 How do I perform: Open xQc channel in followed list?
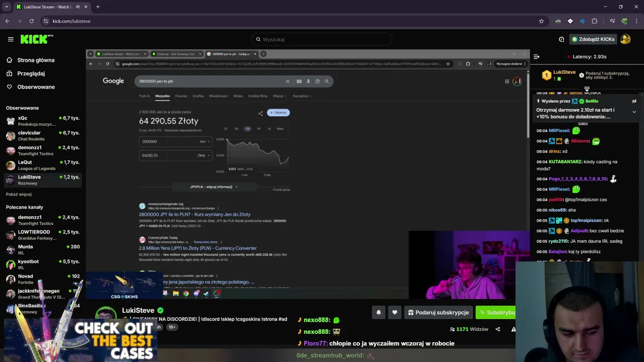pos(43,121)
